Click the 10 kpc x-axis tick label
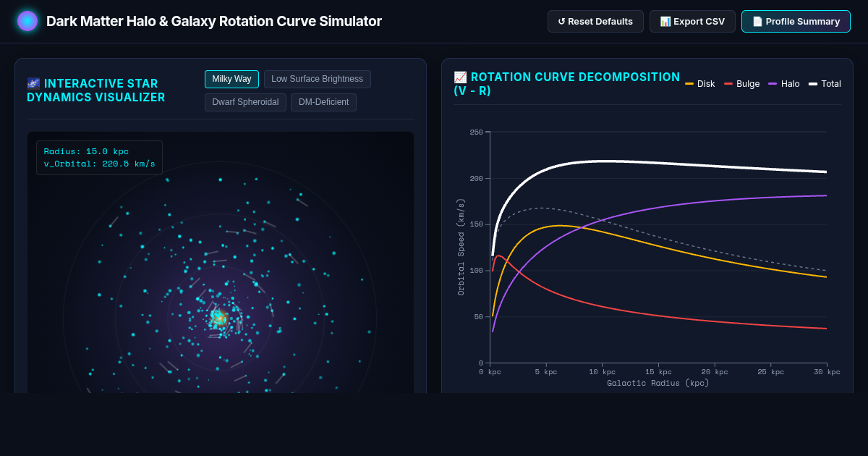 point(603,372)
